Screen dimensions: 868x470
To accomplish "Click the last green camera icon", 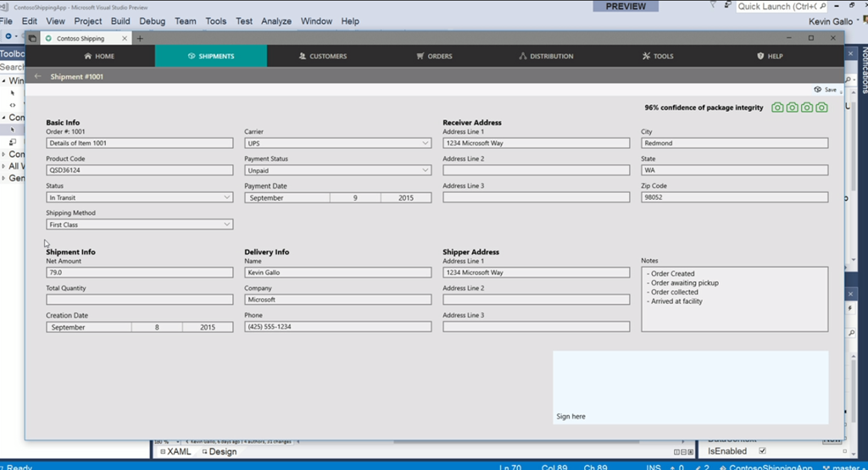I will click(x=821, y=108).
